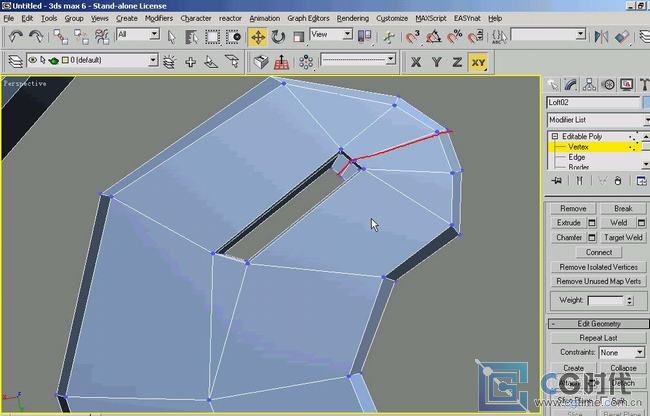Click the Create New Layer icon

pos(169,62)
